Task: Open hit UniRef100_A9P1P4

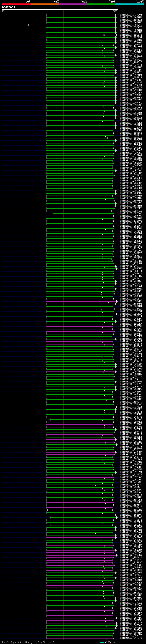Action: pyautogui.click(x=131, y=75)
